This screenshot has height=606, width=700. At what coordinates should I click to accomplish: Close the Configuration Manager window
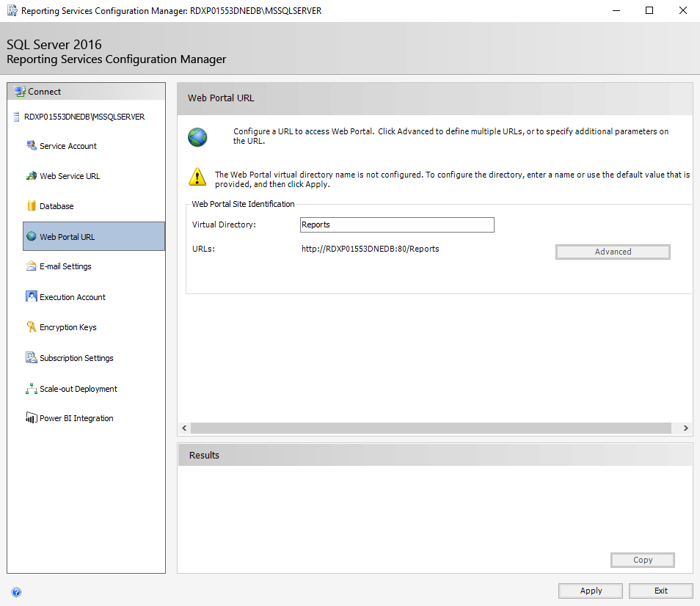point(682,11)
